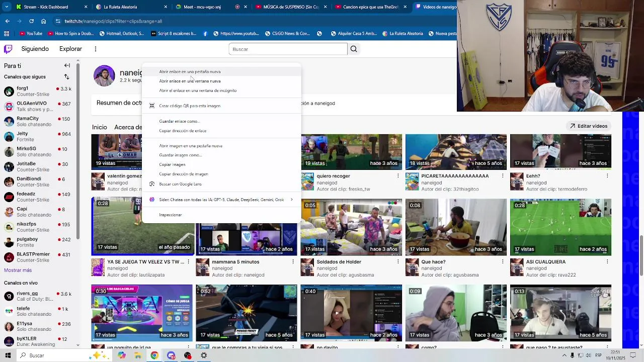Image resolution: width=644 pixels, height=362 pixels.
Task: Open OLGAenVIVO channel in the sidebar
Action: pyautogui.click(x=38, y=106)
